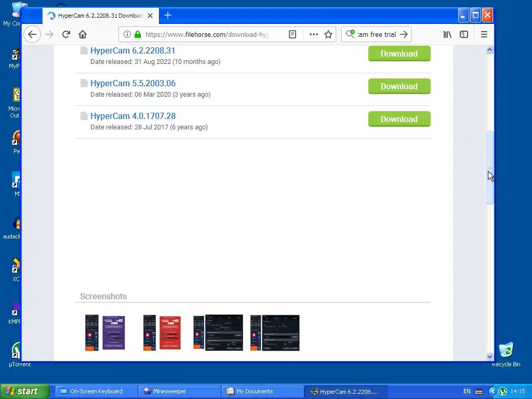The image size is (532, 399).
Task: Reload the current page
Action: pos(66,34)
